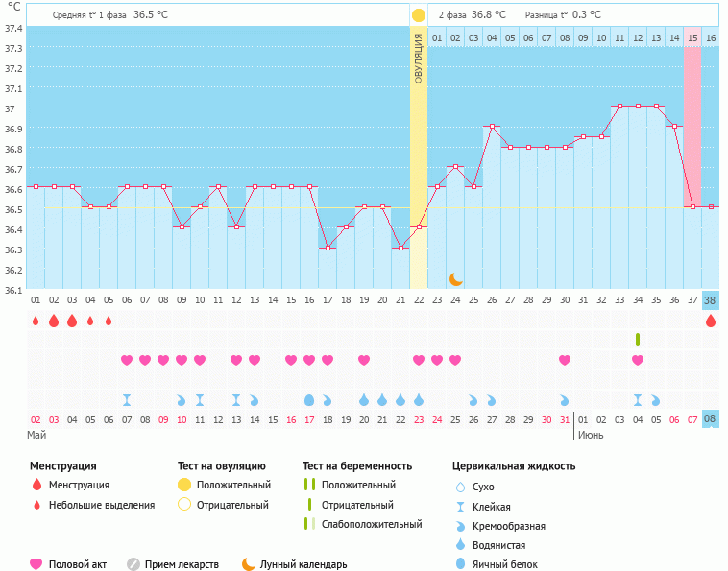The image size is (728, 571).
Task: Click the Половой акт heart legend icon
Action: point(37,564)
